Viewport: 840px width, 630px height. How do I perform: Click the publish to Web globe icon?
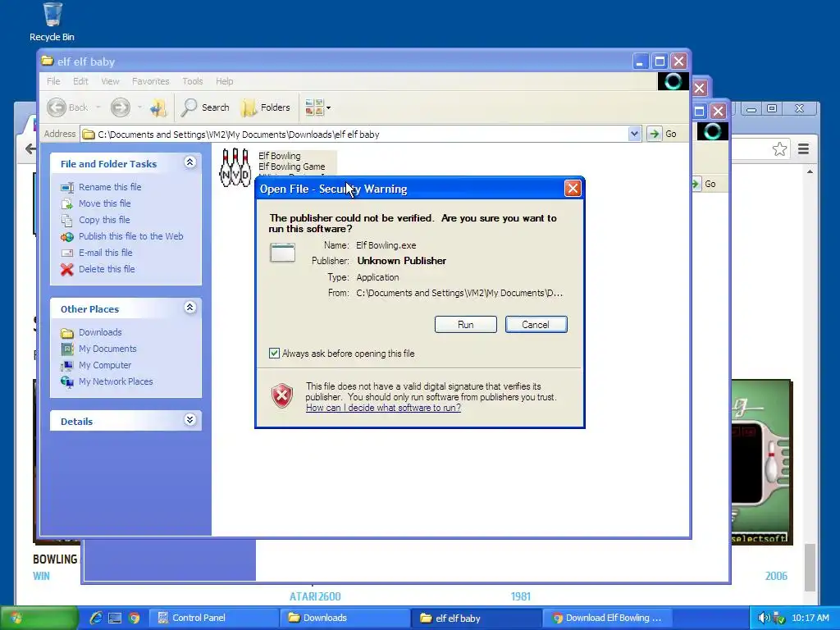click(67, 237)
